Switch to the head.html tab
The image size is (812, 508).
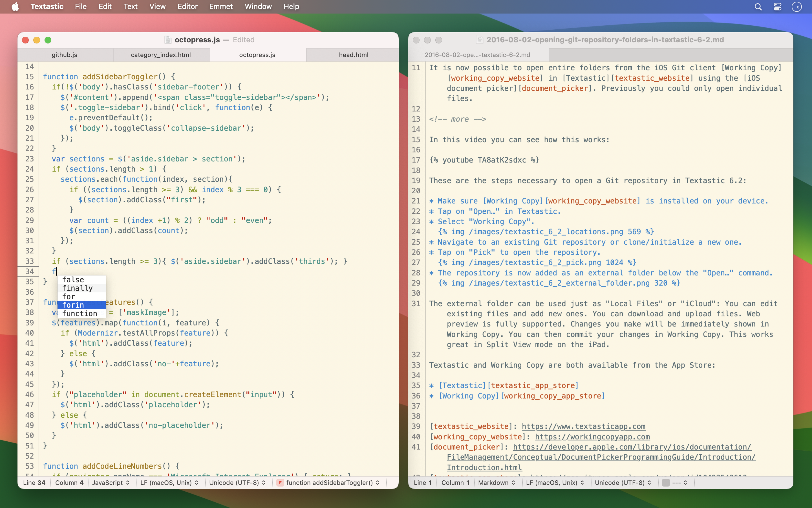coord(353,55)
